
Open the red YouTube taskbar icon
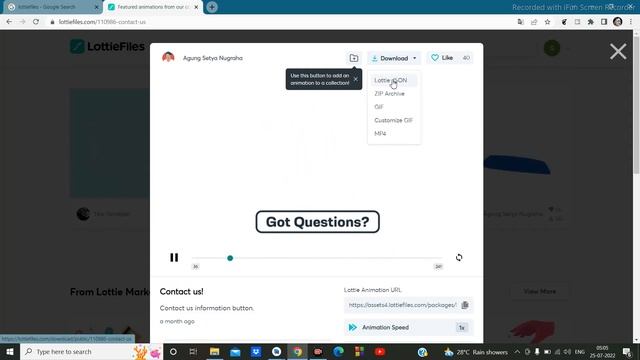coord(380,351)
